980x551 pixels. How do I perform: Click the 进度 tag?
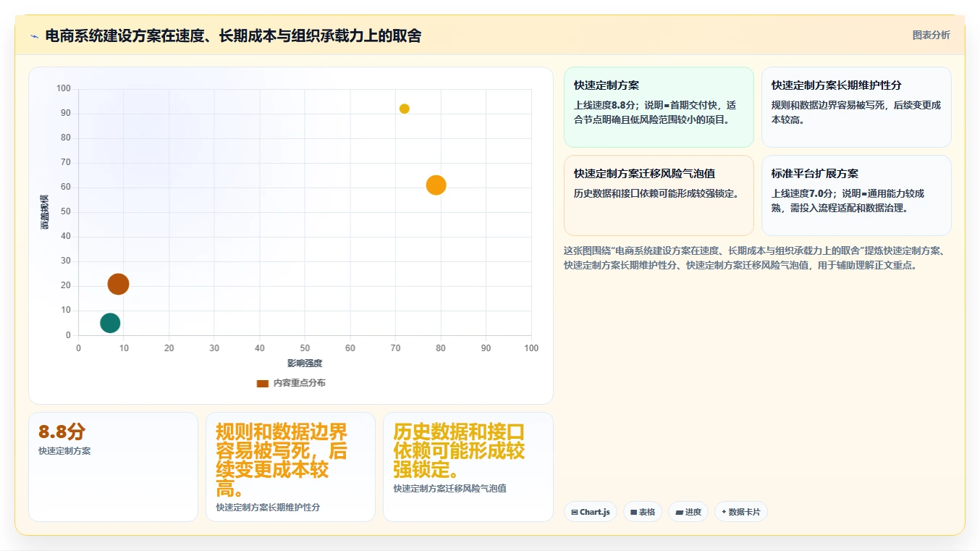[688, 512]
